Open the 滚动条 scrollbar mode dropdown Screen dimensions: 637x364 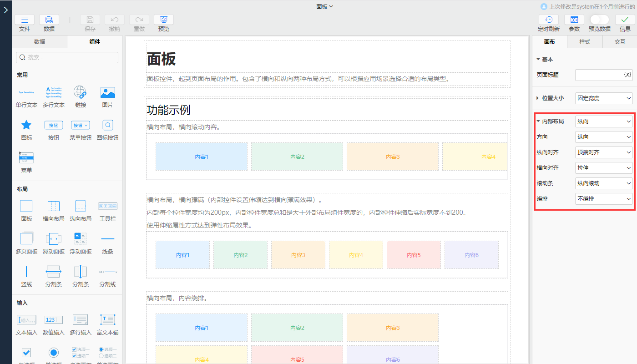point(604,183)
